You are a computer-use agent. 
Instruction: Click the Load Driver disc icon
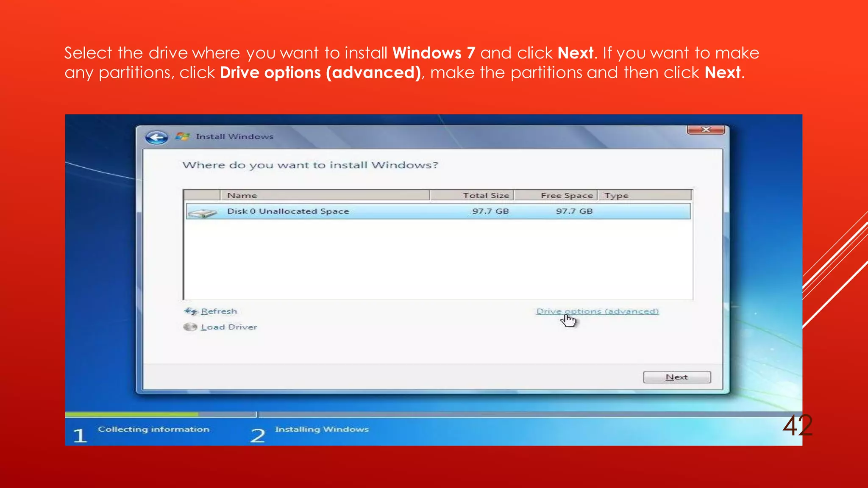click(190, 327)
